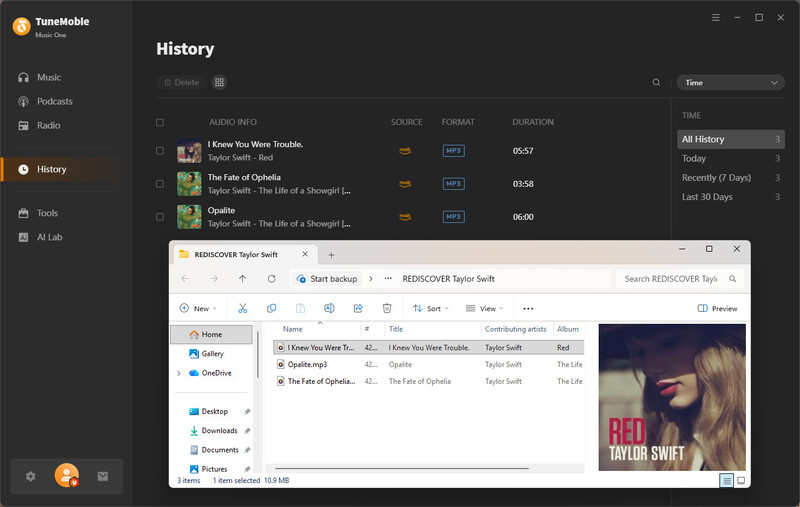Viewport: 800px width, 507px height.
Task: Select Home in Explorer navigation pane
Action: pyautogui.click(x=211, y=335)
